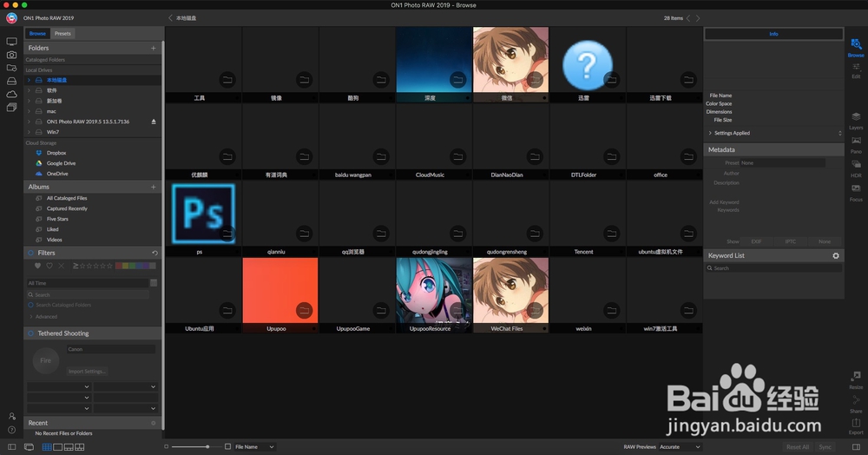868x455 pixels.
Task: Expand the 本地磁盘 drive tree arrow
Action: 29,80
